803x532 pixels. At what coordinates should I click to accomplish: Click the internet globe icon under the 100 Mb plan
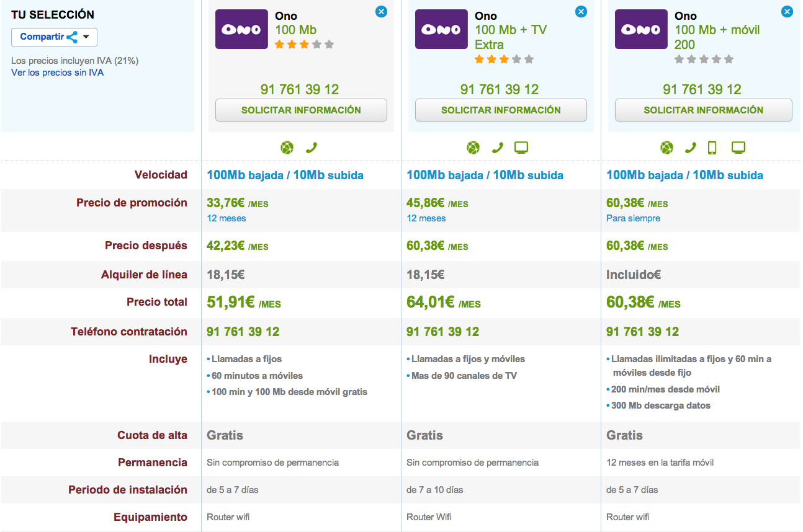tap(287, 148)
